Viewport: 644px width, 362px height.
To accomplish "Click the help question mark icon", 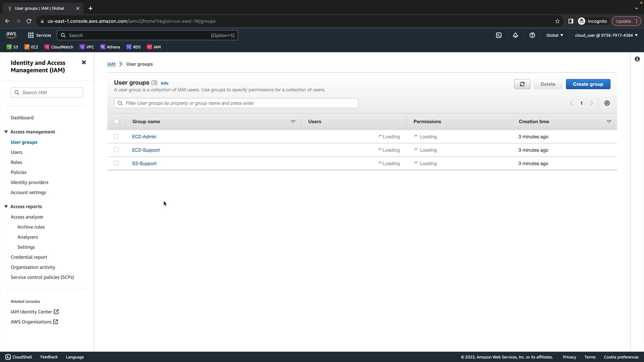I will pos(532,35).
